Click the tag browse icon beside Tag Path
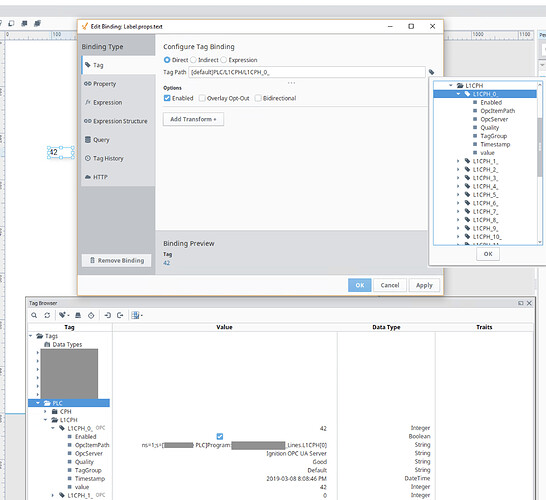The image size is (546, 500). pyautogui.click(x=431, y=72)
